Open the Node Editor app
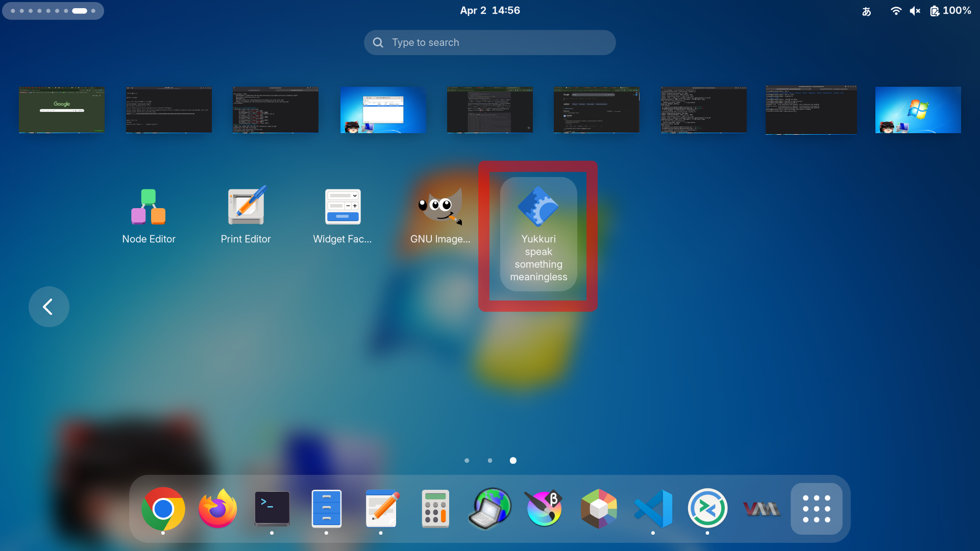The height and width of the screenshot is (551, 980). (149, 216)
